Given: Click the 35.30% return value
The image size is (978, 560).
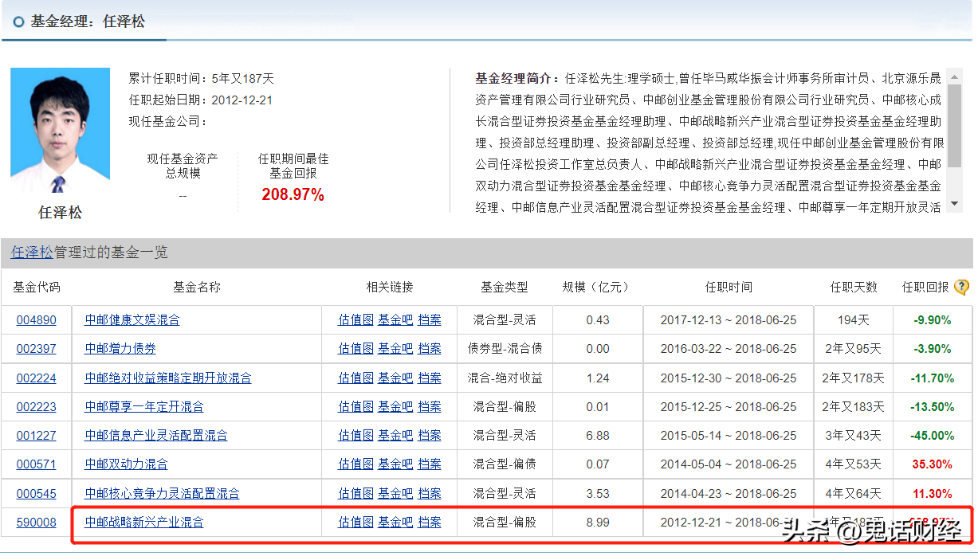Looking at the screenshot, I should [x=933, y=464].
